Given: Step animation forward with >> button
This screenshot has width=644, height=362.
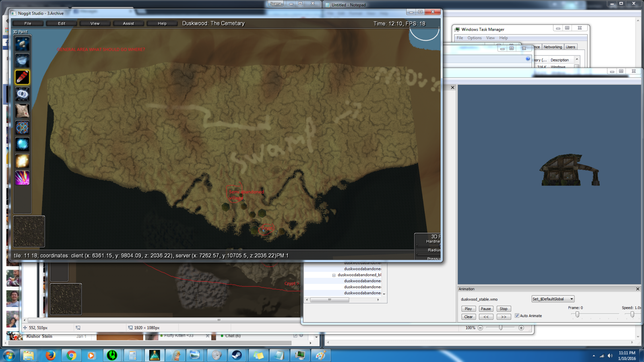Looking at the screenshot, I should click(504, 317).
